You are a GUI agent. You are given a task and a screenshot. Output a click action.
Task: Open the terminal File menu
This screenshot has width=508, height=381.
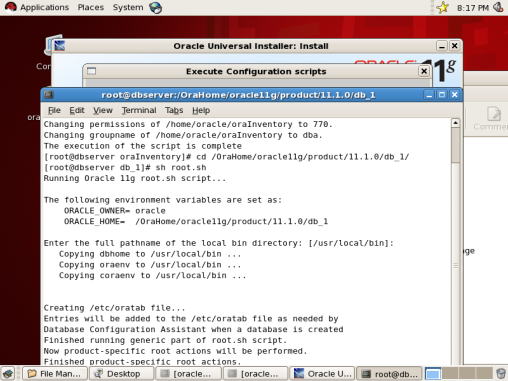tap(54, 110)
